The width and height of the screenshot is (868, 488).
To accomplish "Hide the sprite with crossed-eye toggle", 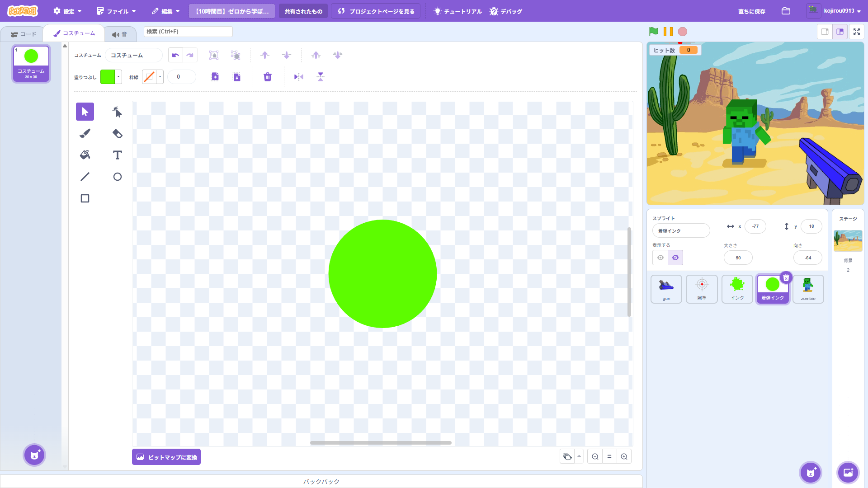I will coord(675,258).
